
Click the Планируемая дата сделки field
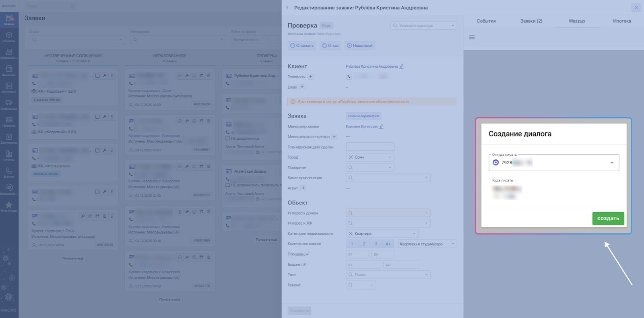369,147
